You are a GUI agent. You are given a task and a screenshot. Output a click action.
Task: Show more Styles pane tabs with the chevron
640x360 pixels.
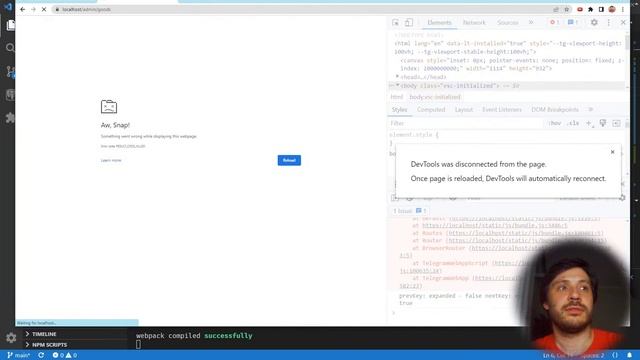590,109
